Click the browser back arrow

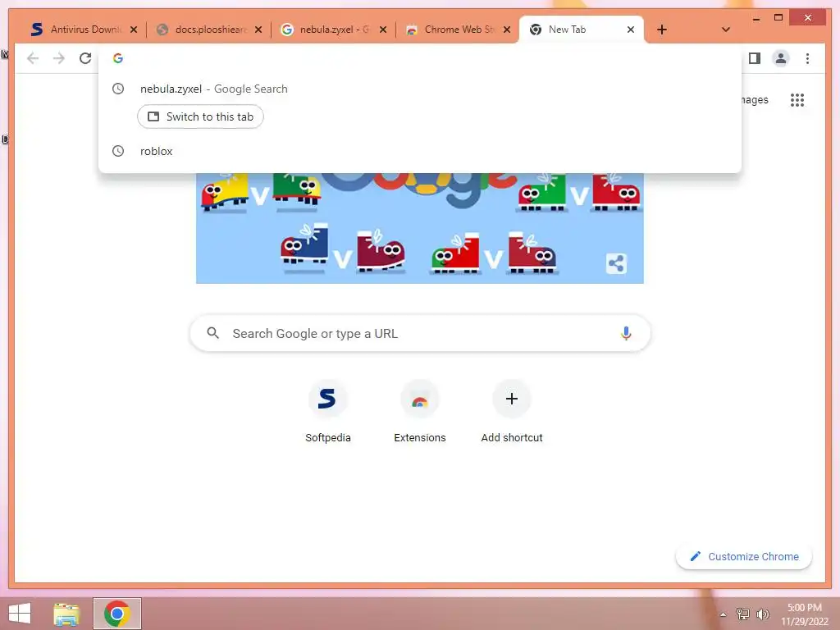coord(33,58)
